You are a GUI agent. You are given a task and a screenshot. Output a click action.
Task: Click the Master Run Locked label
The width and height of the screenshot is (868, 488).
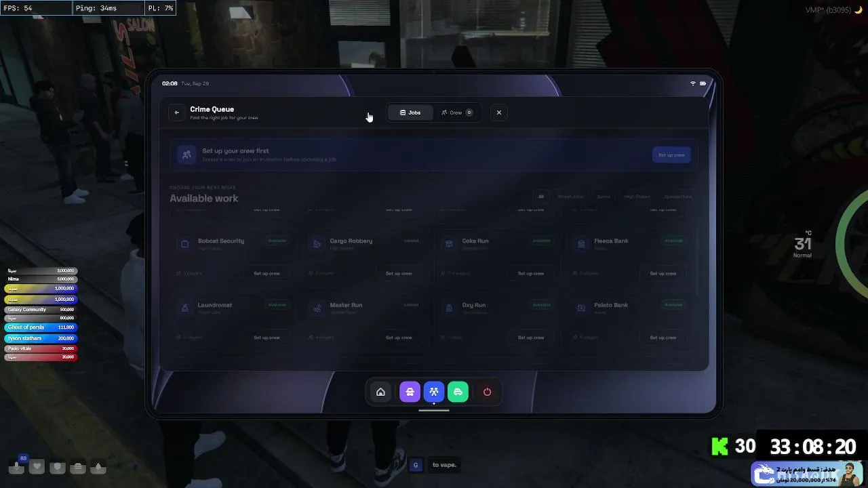coord(411,305)
